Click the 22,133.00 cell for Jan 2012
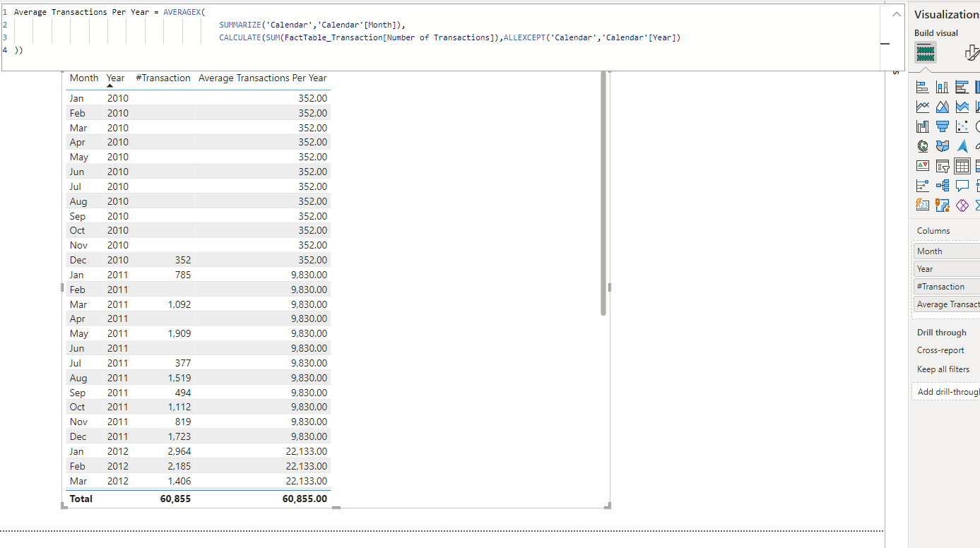The width and height of the screenshot is (980, 548). pyautogui.click(x=307, y=451)
